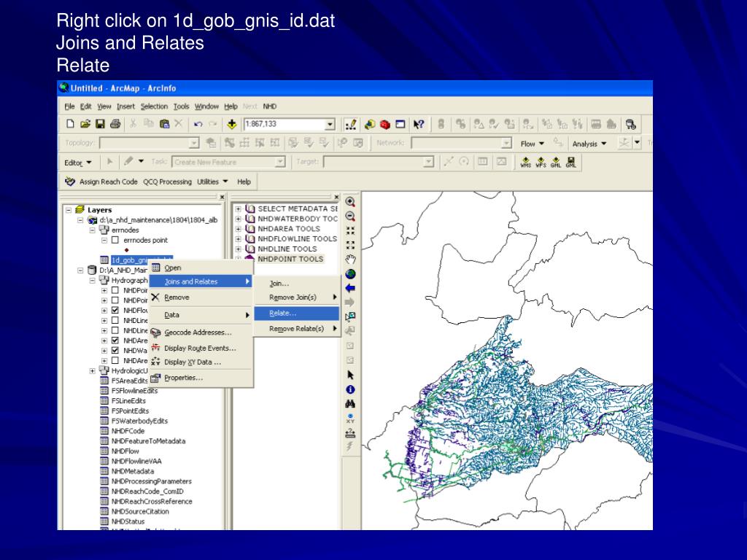Expand NHDAREA TOOLS toolbox

point(238,229)
